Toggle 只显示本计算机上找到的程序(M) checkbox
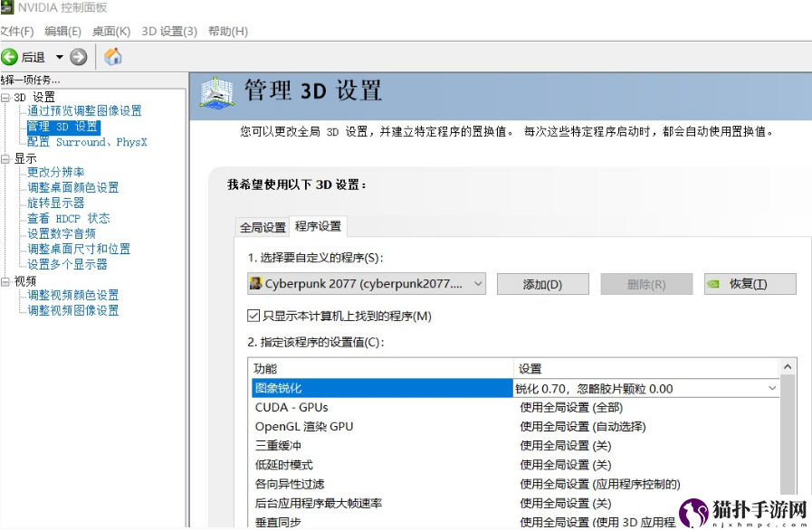This screenshot has width=812, height=530. coord(253,316)
